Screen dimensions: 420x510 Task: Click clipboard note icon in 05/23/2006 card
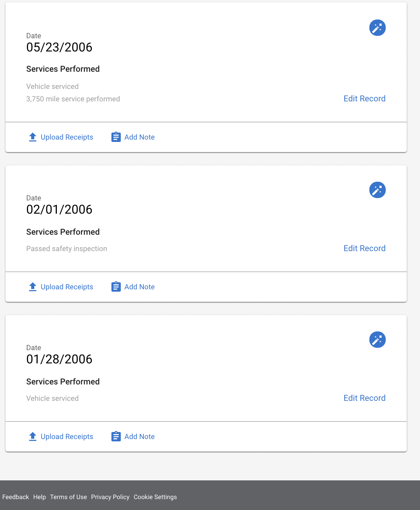116,137
